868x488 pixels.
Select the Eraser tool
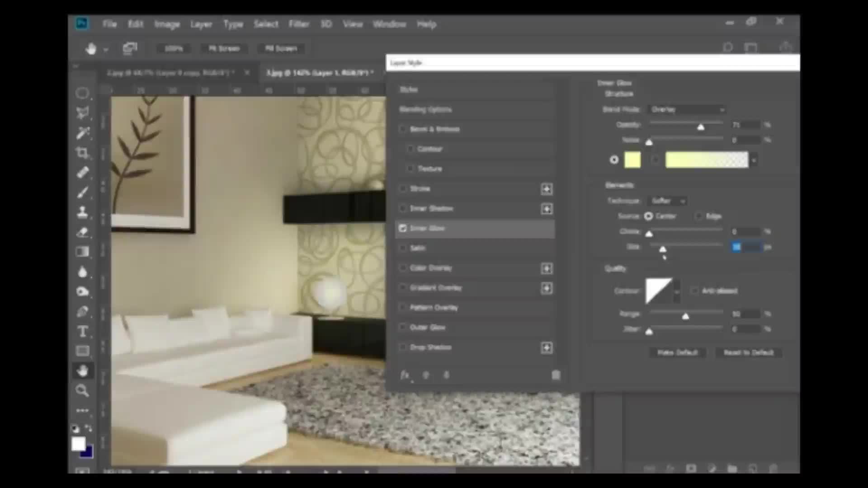82,232
